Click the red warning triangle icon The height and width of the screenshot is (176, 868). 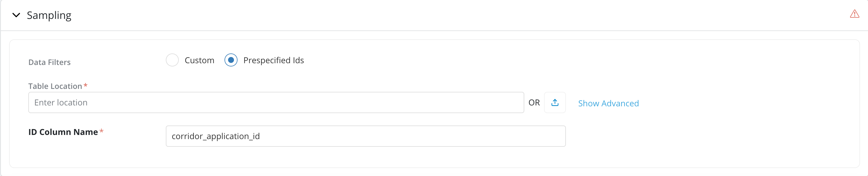tap(854, 14)
